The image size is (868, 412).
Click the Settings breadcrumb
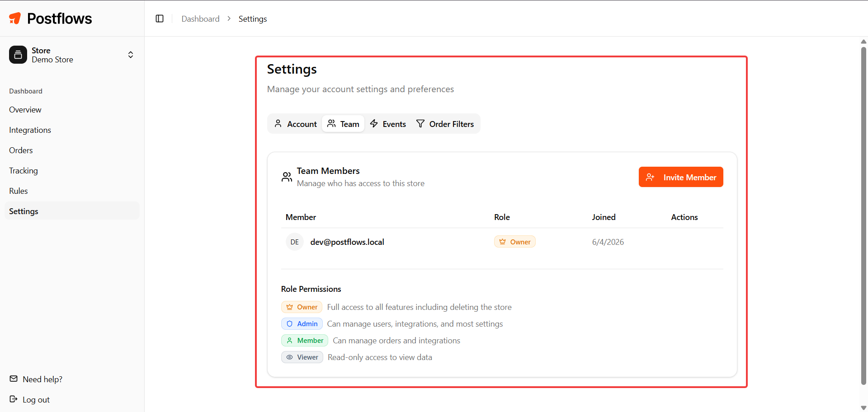pos(253,19)
